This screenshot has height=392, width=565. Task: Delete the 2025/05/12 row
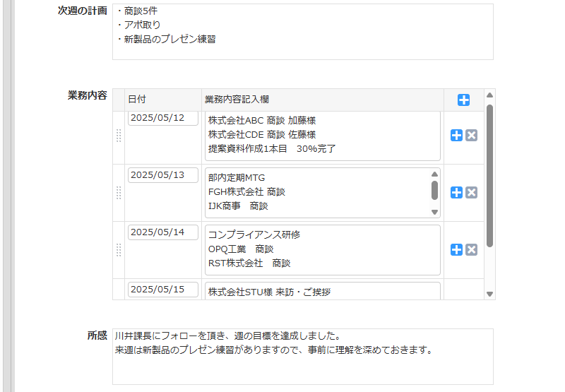tap(472, 136)
